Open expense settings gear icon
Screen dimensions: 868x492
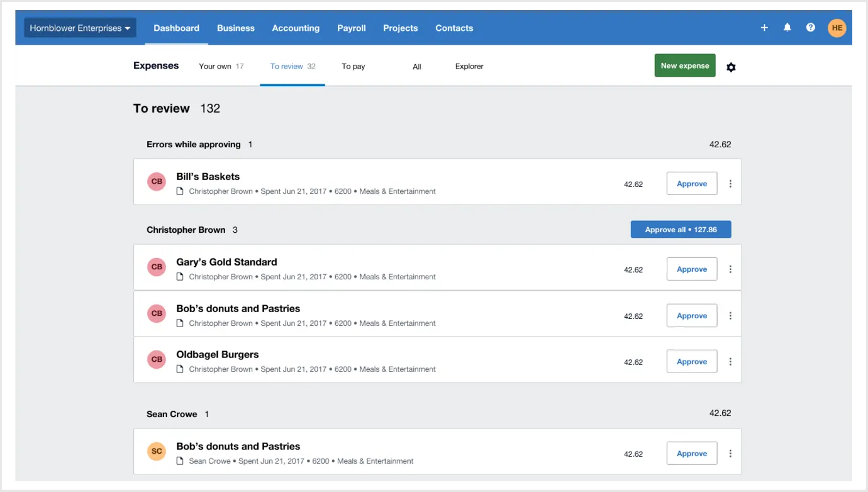731,67
